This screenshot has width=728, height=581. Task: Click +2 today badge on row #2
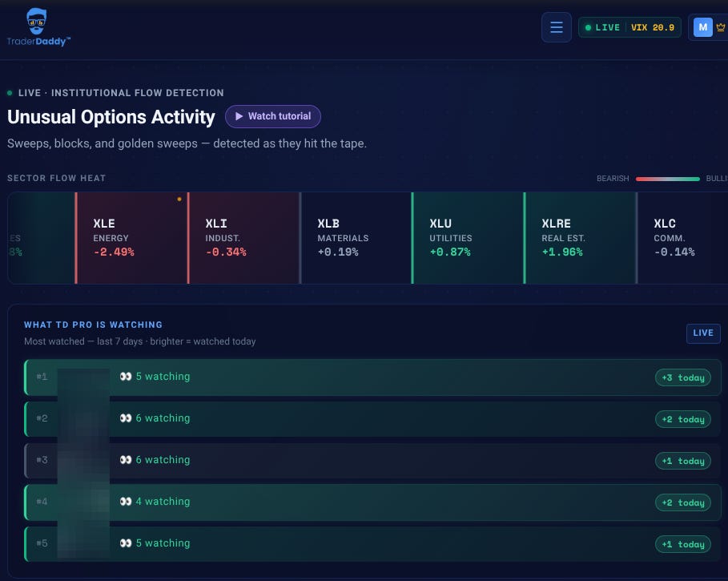point(683,419)
